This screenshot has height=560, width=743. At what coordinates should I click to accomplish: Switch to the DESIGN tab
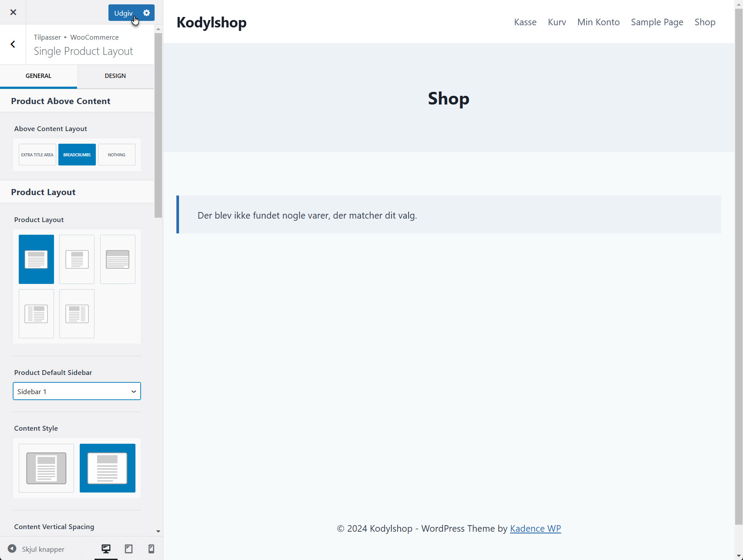(115, 76)
